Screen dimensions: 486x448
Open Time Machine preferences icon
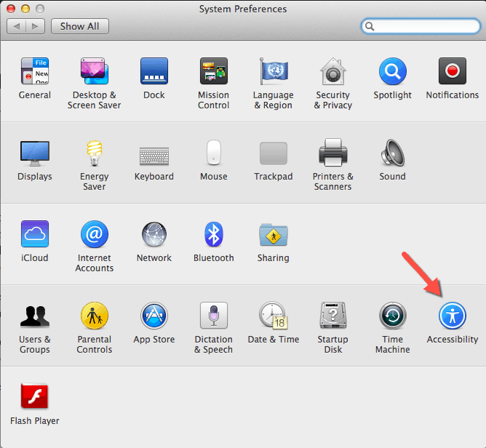[x=392, y=316]
